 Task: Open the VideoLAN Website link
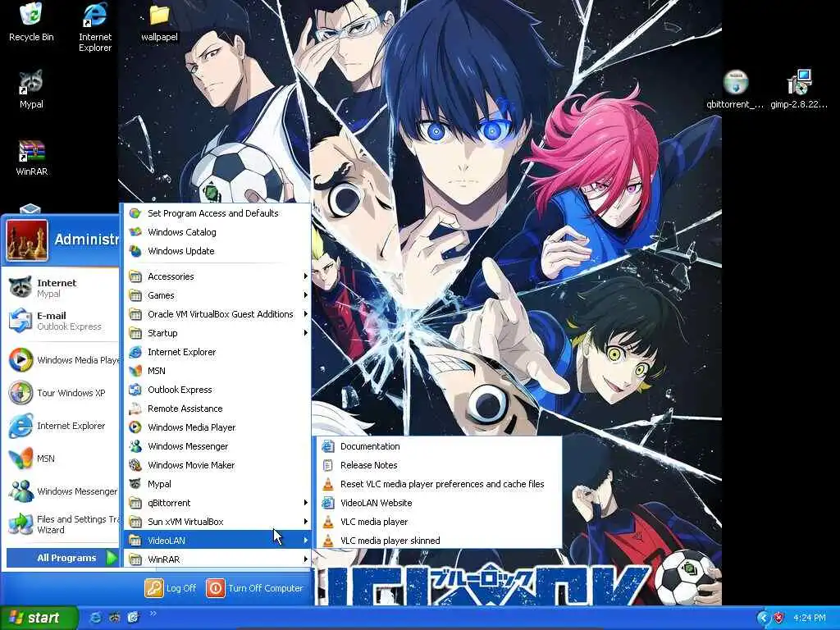[440, 503]
